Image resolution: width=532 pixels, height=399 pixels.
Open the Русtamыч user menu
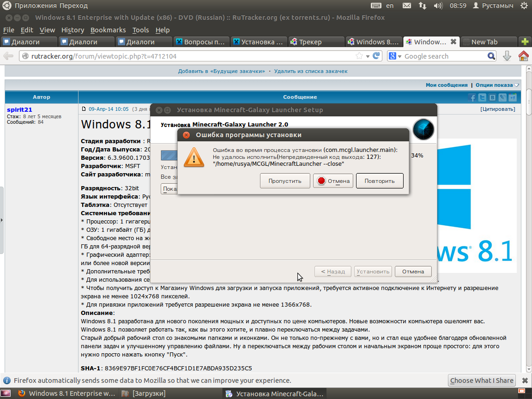tap(493, 6)
